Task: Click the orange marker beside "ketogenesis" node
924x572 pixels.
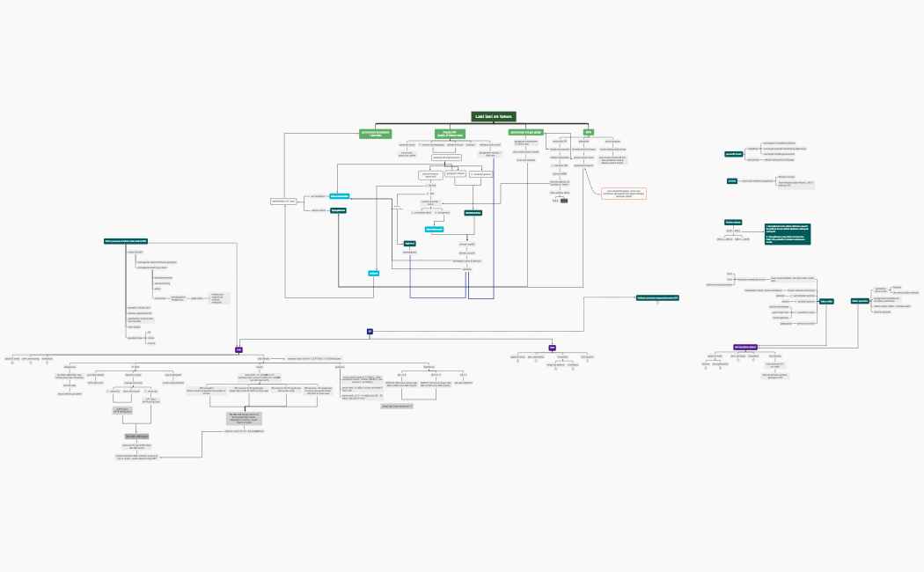Action: [x=437, y=212]
